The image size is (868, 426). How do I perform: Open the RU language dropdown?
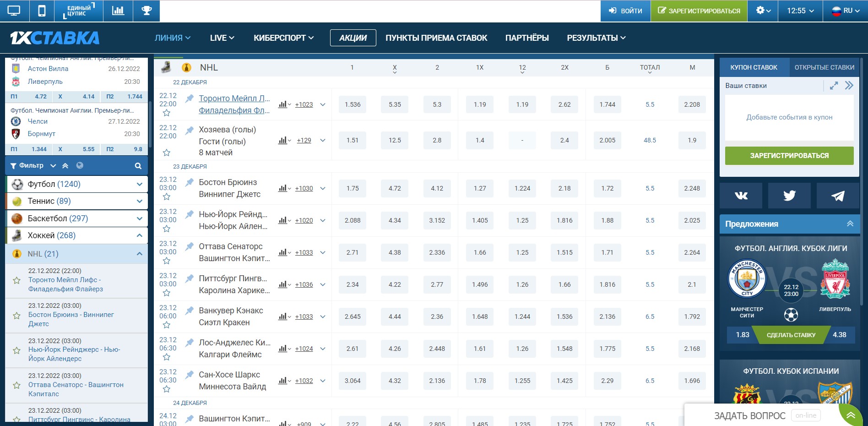[x=846, y=11]
